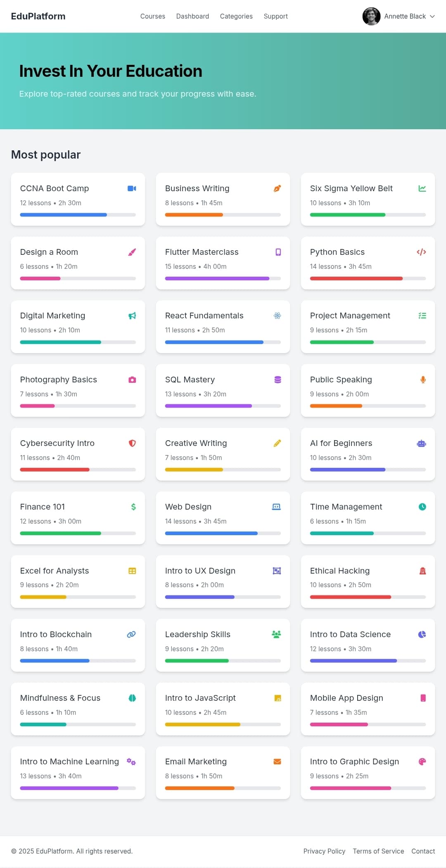The height and width of the screenshot is (868, 446).
Task: Click the robot icon on AI for Beginners
Action: coord(421,443)
